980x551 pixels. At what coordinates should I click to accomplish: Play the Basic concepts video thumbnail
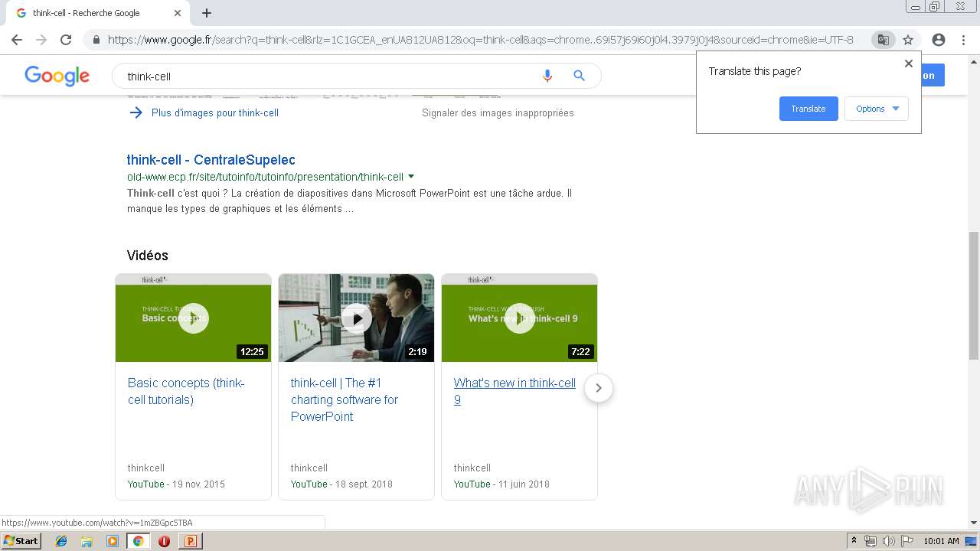click(194, 318)
